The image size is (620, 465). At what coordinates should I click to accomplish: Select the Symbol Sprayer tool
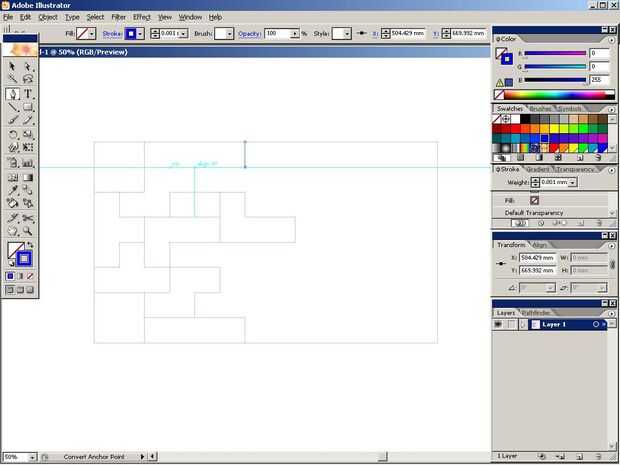(12, 163)
